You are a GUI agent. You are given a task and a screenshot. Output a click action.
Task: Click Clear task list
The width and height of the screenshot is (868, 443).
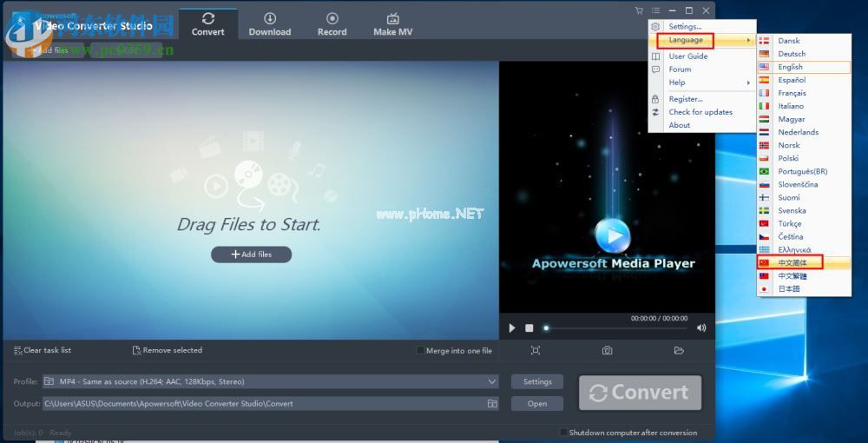(x=42, y=350)
